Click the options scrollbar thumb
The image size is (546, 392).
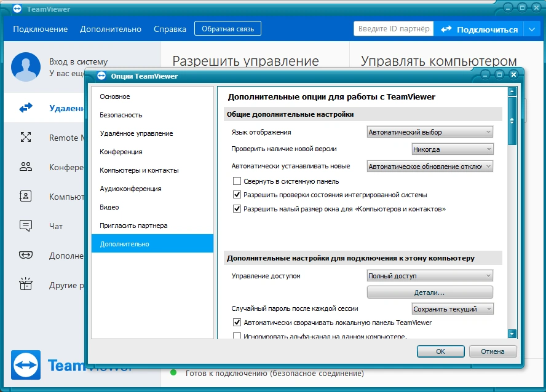pos(512,120)
